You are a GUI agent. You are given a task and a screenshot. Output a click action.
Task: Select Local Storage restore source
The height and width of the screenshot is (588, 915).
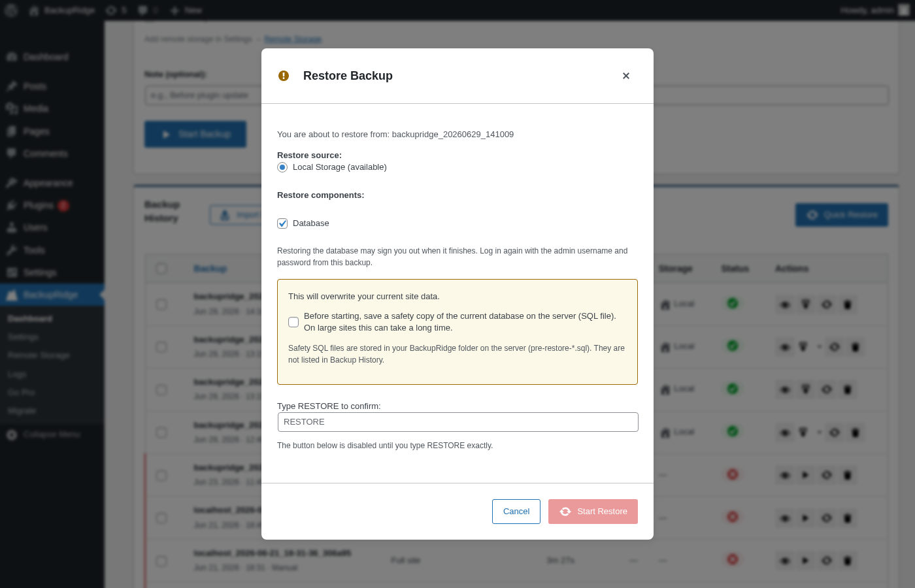pyautogui.click(x=282, y=167)
